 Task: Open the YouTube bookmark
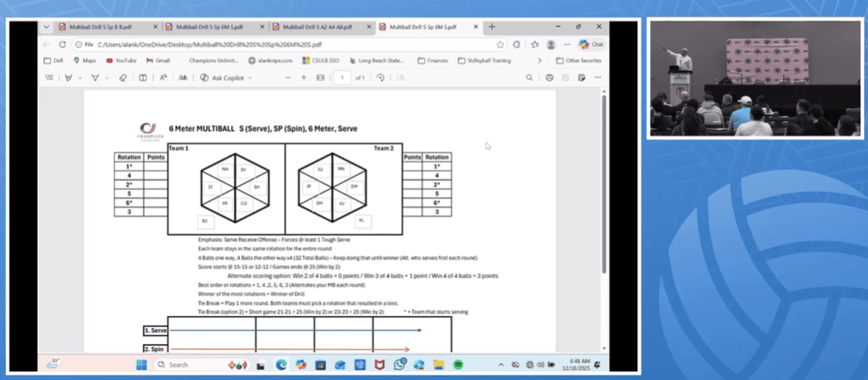pos(122,60)
